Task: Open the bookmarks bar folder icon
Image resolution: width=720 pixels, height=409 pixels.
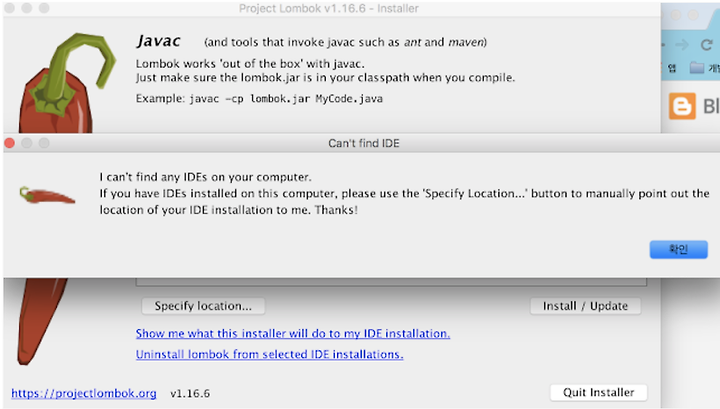Action: (697, 68)
